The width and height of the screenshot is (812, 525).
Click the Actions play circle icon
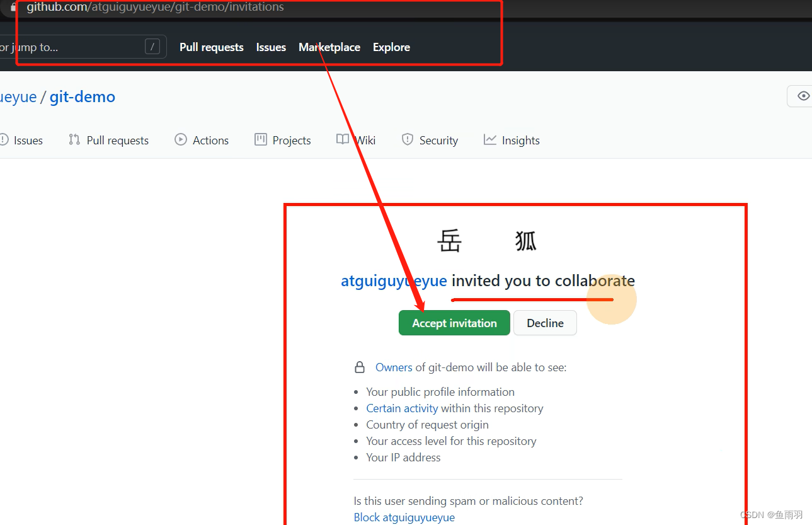click(181, 140)
